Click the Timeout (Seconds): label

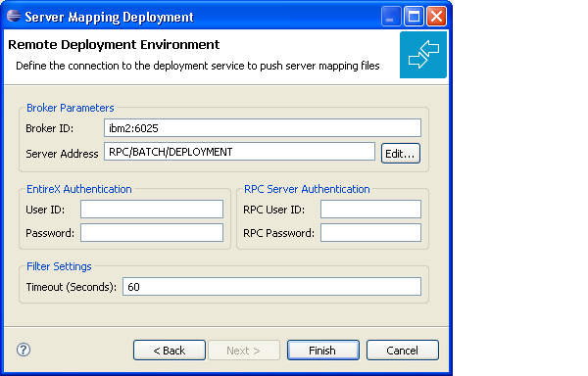71,287
